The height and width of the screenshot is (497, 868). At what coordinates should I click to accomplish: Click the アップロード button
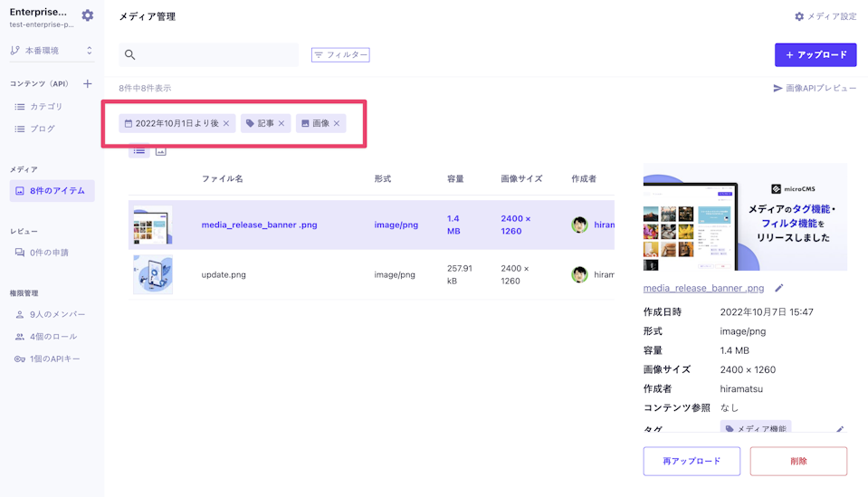click(x=815, y=55)
